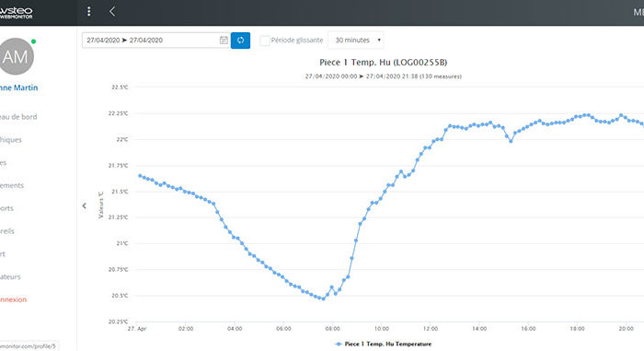Click the 08:00 x-axis label
644x351 pixels.
tap(332, 329)
